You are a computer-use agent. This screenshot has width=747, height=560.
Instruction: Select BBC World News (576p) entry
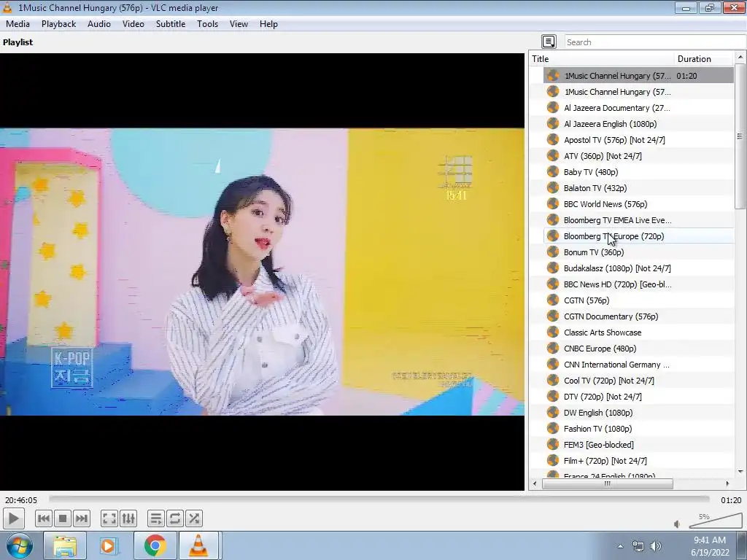pyautogui.click(x=638, y=204)
